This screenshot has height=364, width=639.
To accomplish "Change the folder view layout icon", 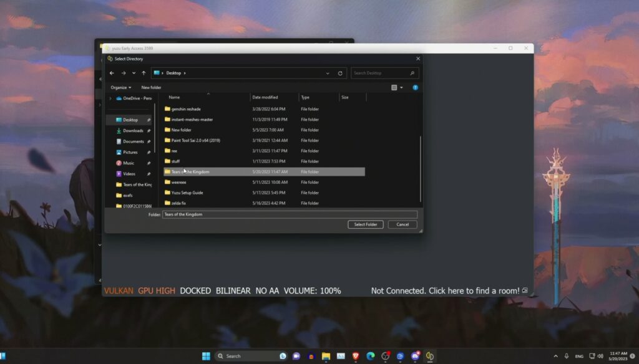I will (394, 87).
